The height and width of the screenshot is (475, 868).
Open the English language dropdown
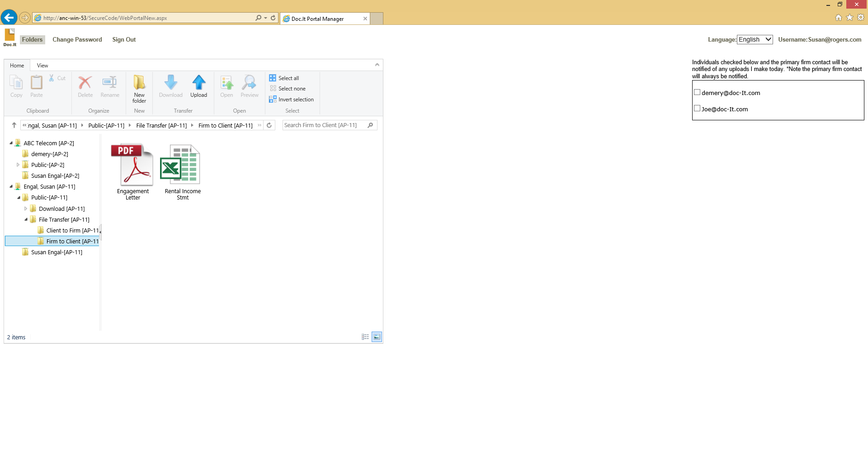coord(754,39)
